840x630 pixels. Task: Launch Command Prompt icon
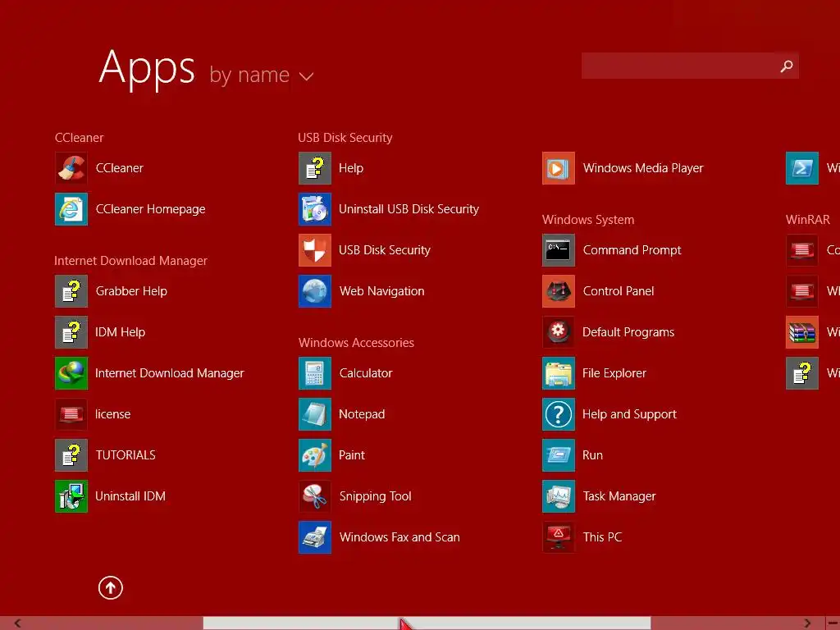pos(559,250)
